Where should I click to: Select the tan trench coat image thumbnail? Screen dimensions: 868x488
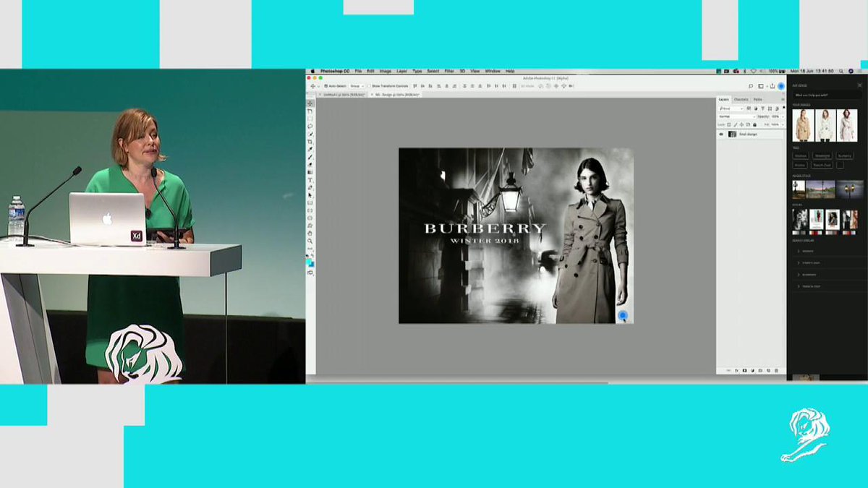tap(803, 125)
